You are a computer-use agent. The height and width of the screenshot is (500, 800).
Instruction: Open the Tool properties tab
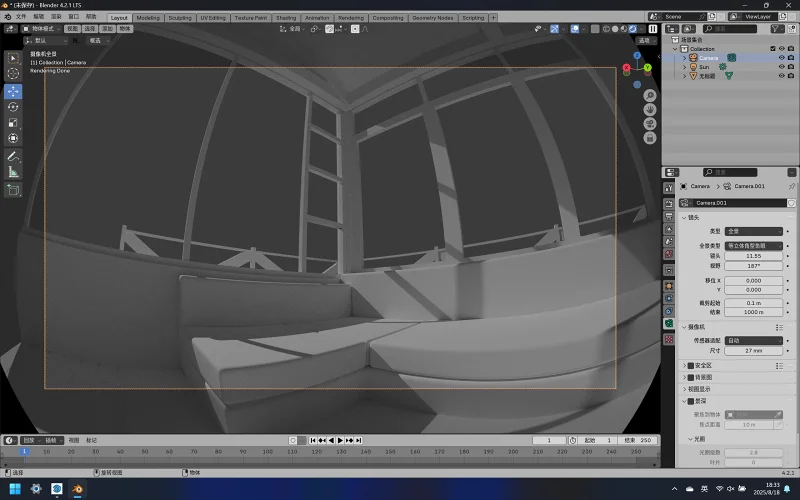[x=669, y=188]
